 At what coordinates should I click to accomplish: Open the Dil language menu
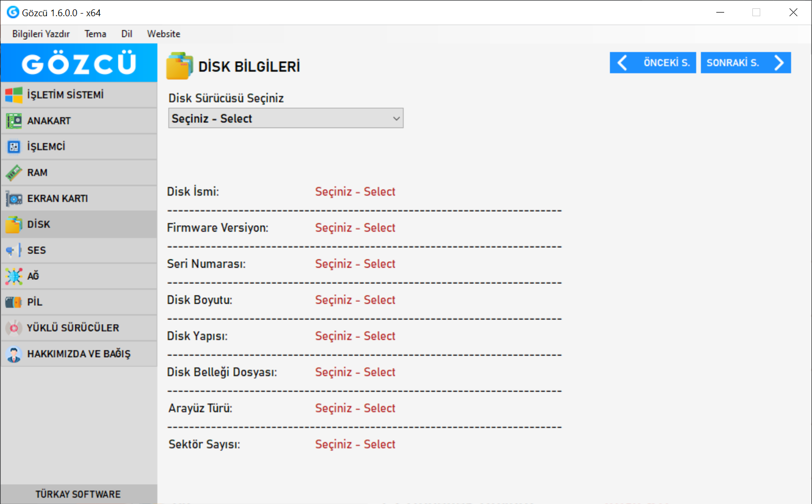pos(127,34)
